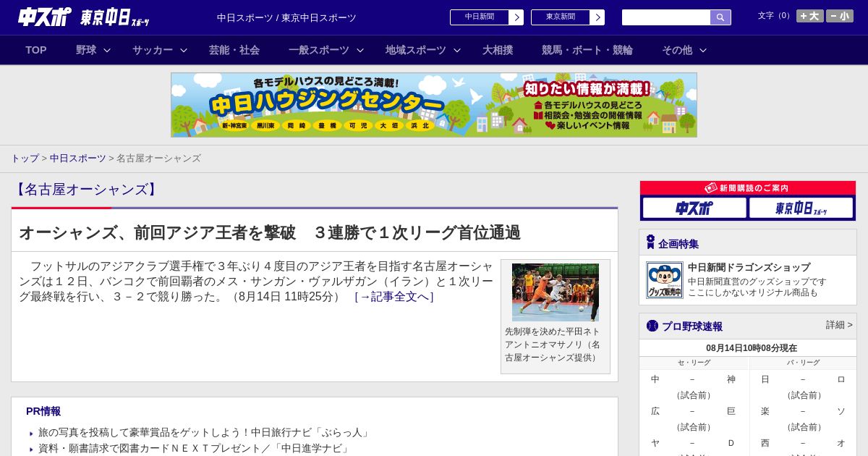Image resolution: width=868 pixels, height=456 pixels.
Task: Click 企画特集 ribbon icon
Action: 650,242
